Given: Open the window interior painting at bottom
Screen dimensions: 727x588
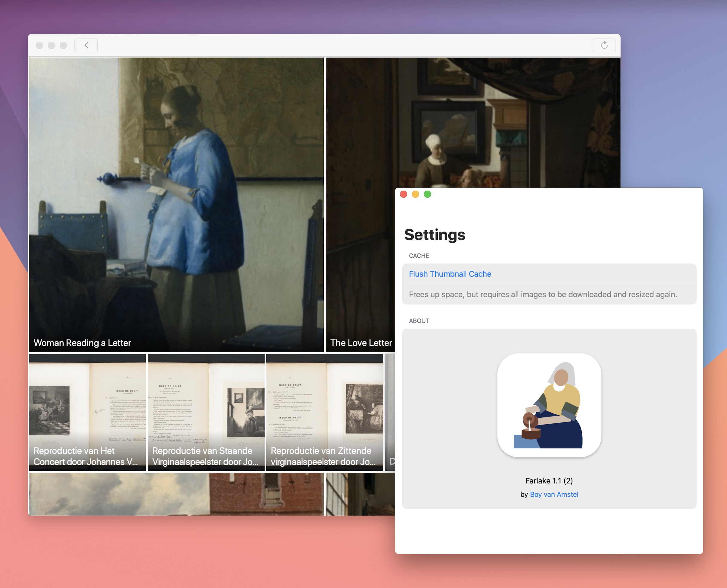Looking at the screenshot, I should [360, 494].
